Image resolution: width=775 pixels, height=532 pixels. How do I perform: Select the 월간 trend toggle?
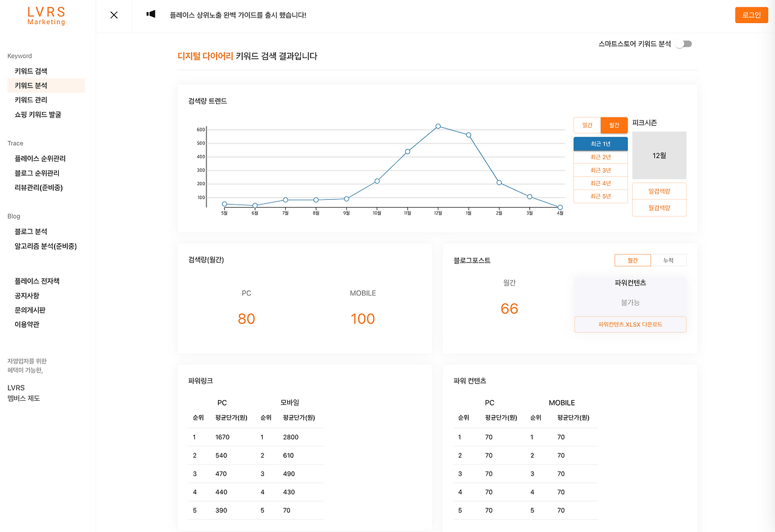coord(614,125)
